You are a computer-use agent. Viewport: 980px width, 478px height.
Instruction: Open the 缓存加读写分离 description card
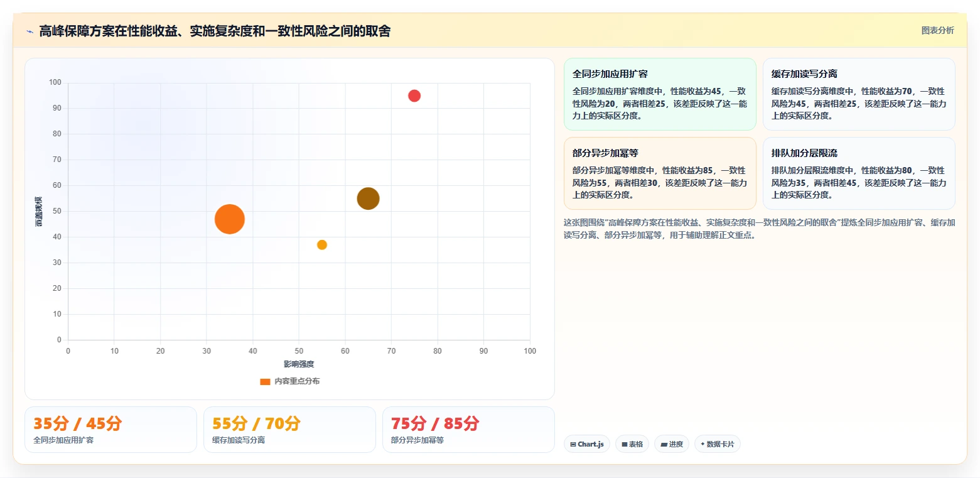pos(859,94)
